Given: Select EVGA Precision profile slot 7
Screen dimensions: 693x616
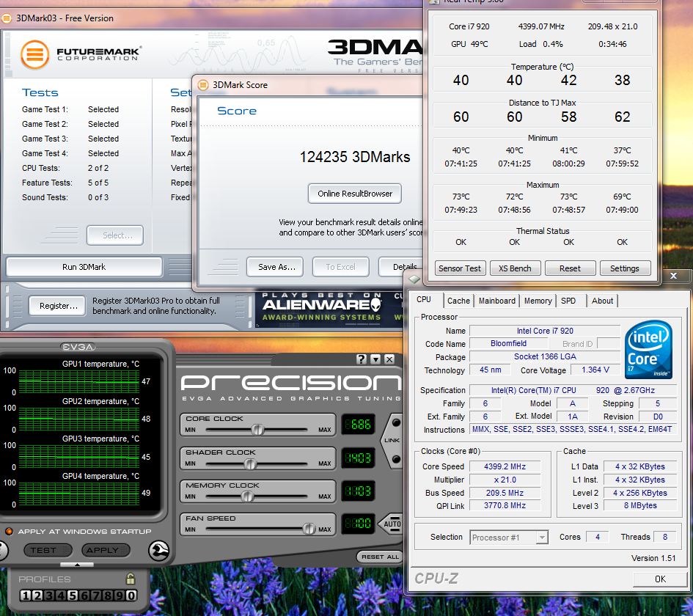Looking at the screenshot, I should 95,595.
